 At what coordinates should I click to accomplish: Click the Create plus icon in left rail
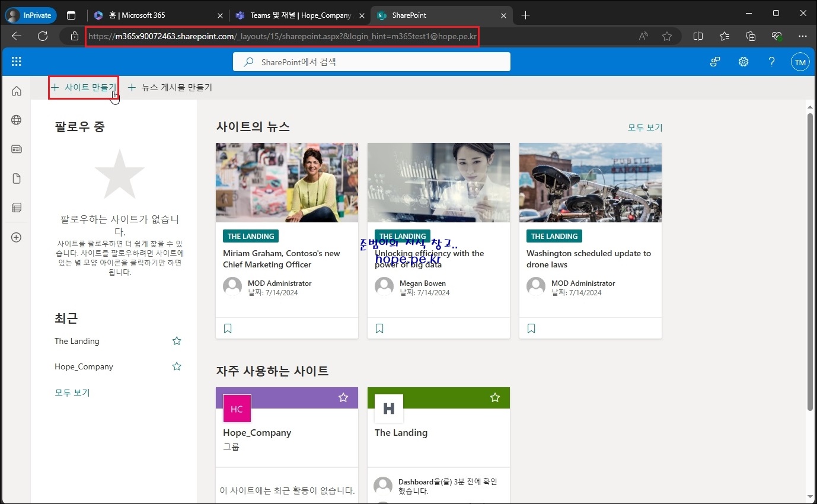[x=17, y=237]
